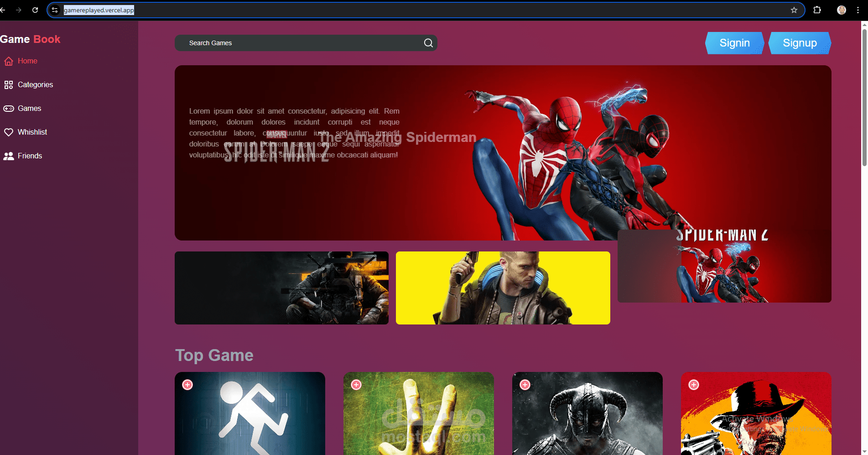868x455 pixels.
Task: Add the Skyrim helmet game card via plus
Action: coord(525,385)
